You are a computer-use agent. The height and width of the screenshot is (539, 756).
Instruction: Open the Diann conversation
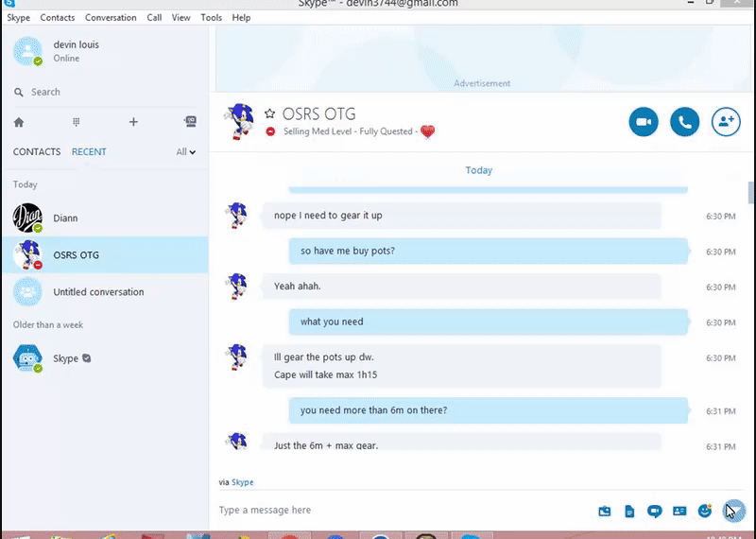tap(105, 218)
